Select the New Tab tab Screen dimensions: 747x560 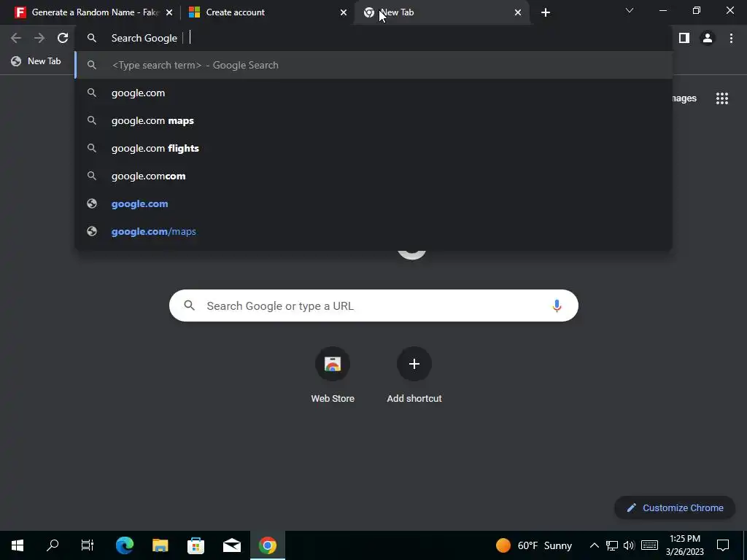click(x=441, y=12)
